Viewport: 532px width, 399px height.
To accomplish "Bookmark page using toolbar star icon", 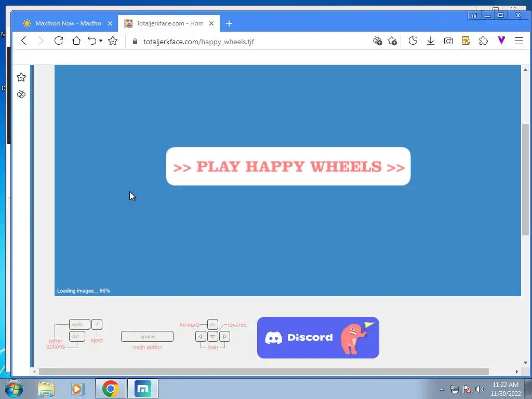I will [113, 41].
